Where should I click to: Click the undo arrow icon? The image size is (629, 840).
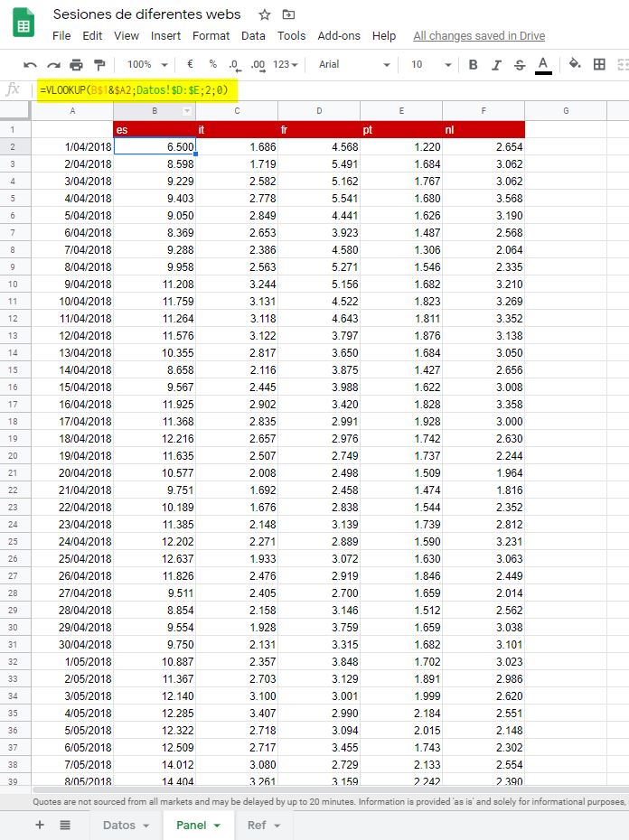[x=31, y=65]
